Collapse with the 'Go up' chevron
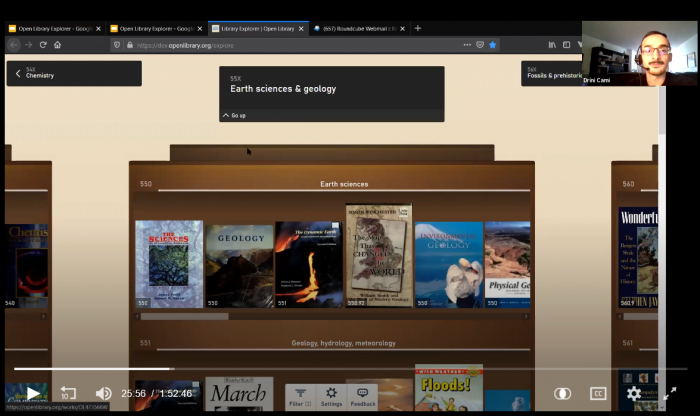This screenshot has height=416, width=700. [233, 115]
